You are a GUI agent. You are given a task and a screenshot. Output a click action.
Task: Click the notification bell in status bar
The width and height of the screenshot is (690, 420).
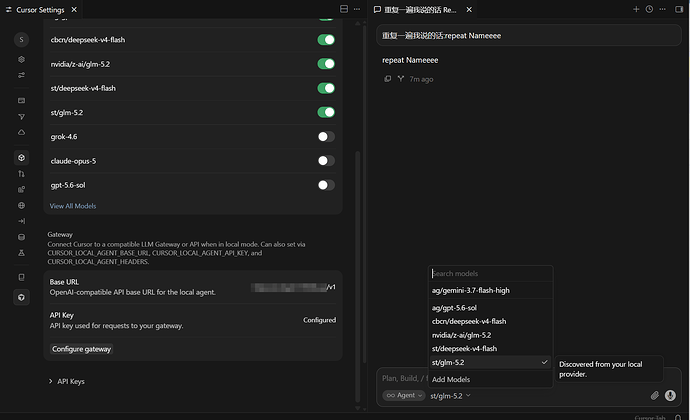point(678,417)
